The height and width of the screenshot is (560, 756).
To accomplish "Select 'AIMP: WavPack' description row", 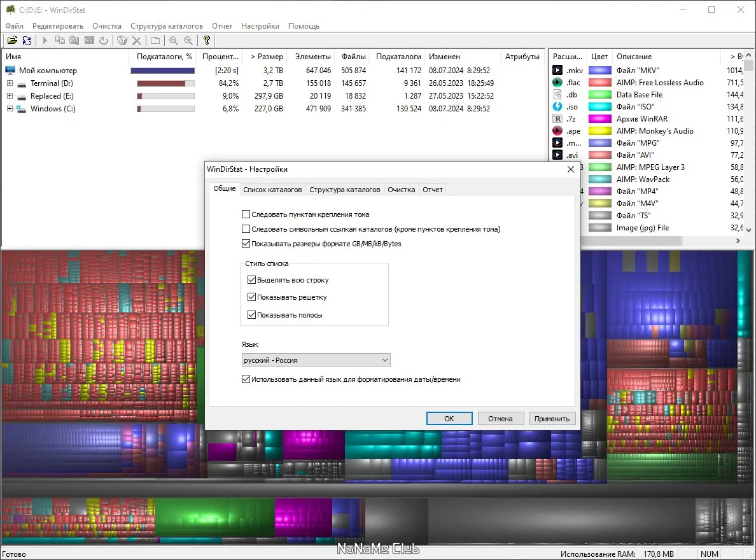I will [643, 179].
